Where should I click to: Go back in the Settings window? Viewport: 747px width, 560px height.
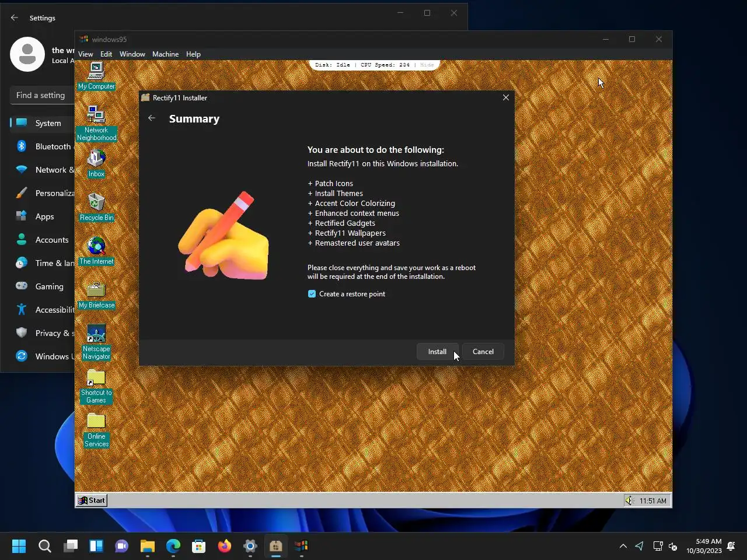click(15, 17)
